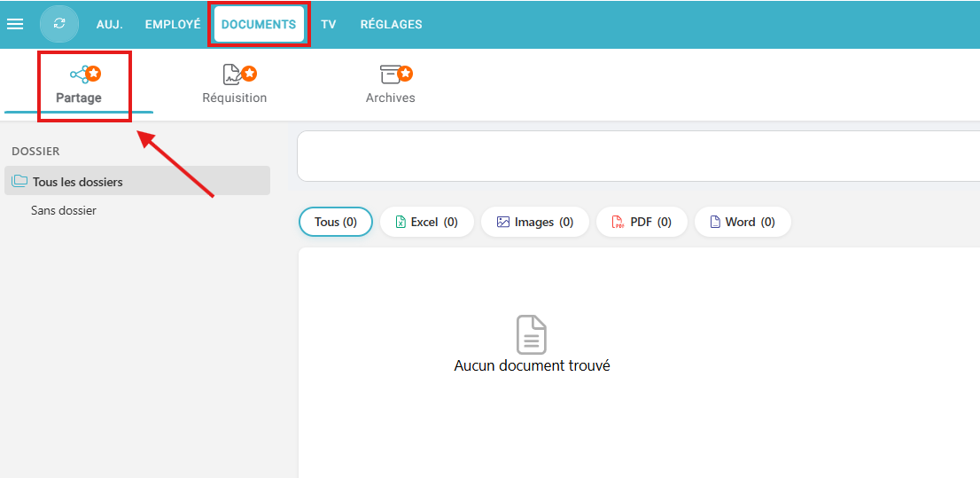Click the empty document placeholder icon
The image size is (980, 478).
click(x=532, y=334)
